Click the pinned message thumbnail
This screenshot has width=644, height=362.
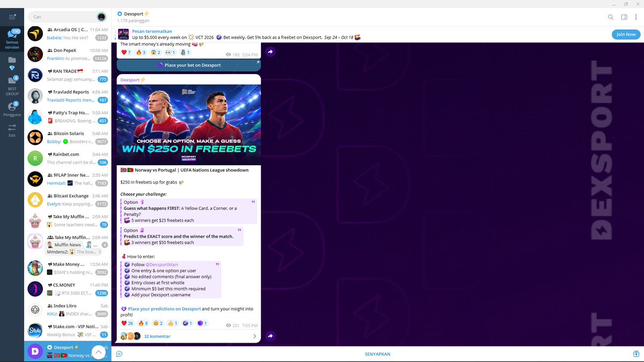pyautogui.click(x=123, y=34)
